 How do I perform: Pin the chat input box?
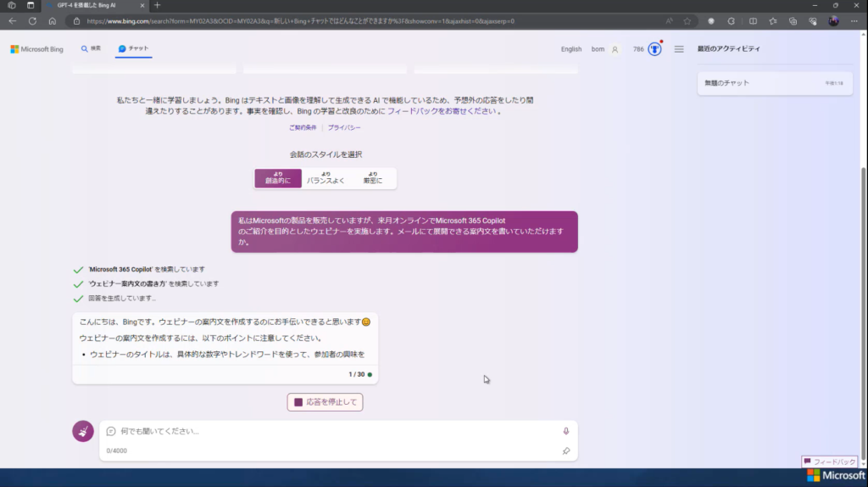[x=565, y=451]
